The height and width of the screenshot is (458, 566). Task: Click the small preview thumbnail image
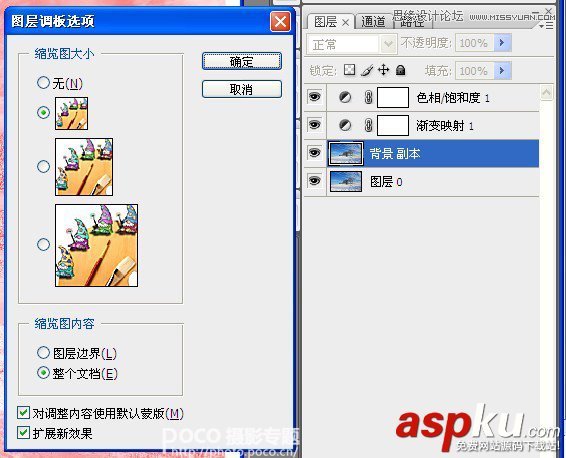(71, 113)
